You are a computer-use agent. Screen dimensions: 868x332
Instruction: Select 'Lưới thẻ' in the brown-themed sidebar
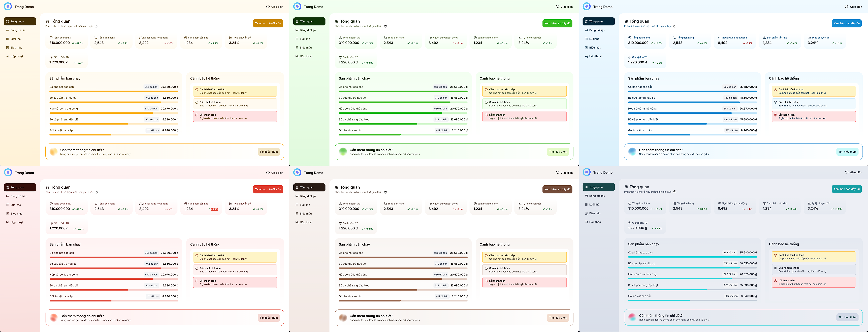coord(305,205)
